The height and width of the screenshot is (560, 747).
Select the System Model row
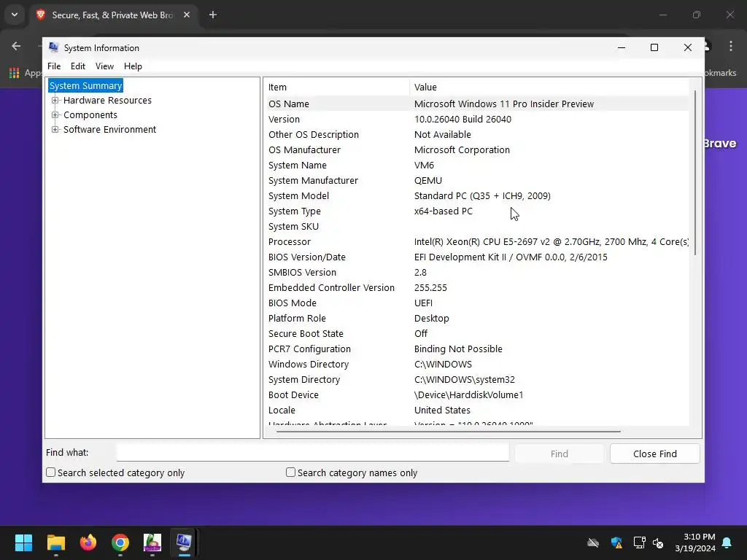tap(477, 195)
